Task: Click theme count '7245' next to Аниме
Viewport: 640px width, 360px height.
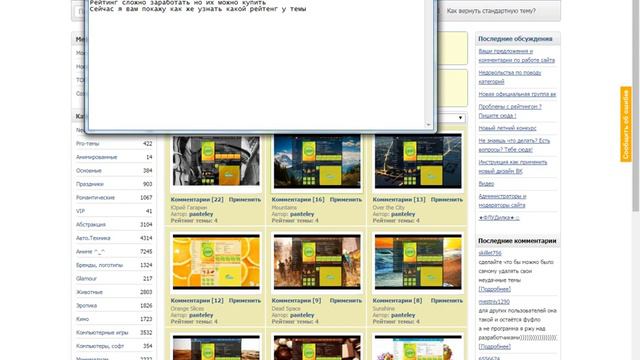Action: (x=146, y=251)
